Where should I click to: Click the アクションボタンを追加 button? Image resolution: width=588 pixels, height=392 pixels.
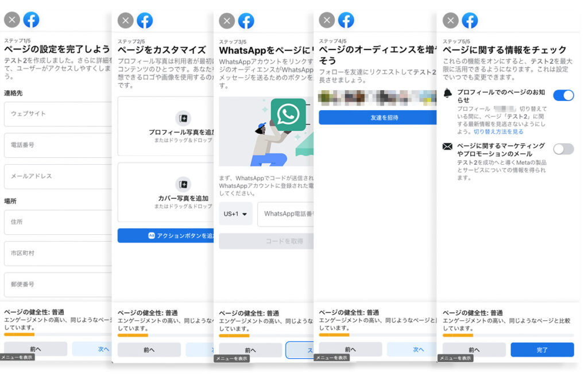pos(166,236)
